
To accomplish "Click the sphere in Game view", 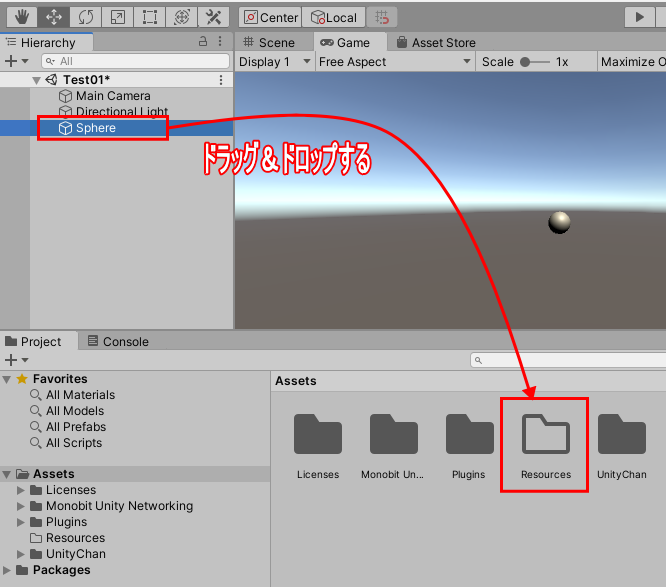I will coord(559,223).
